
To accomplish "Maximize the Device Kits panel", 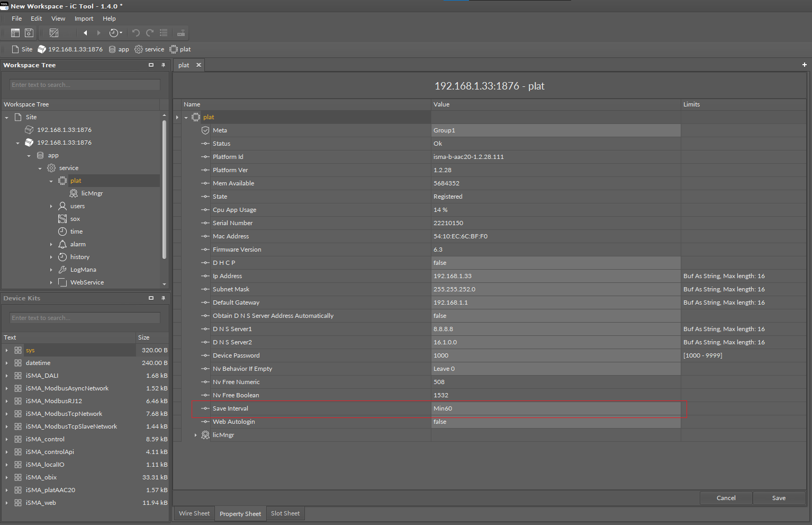I will tap(151, 298).
